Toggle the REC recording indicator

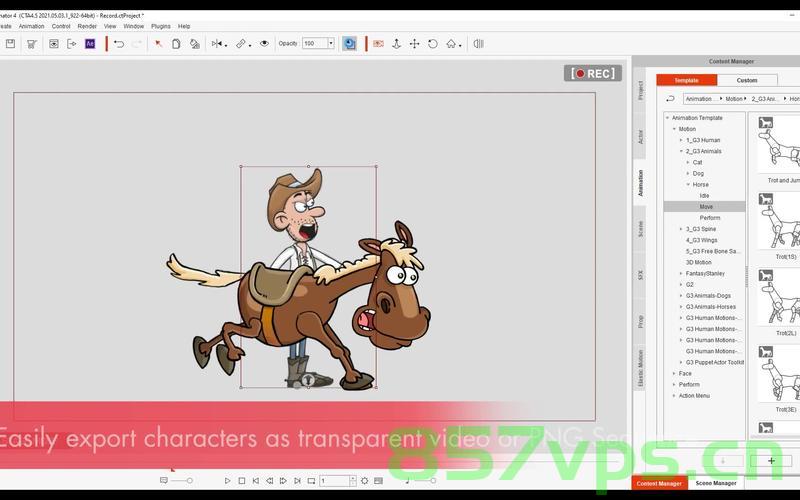click(593, 73)
